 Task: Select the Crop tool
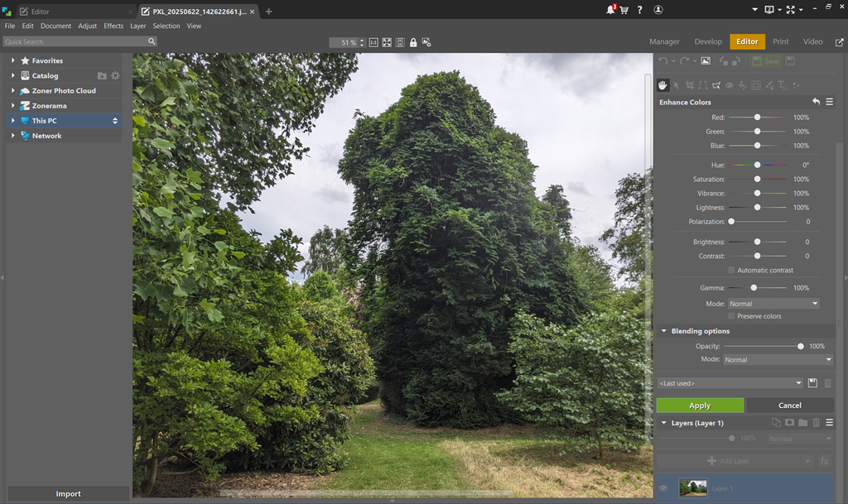click(691, 85)
